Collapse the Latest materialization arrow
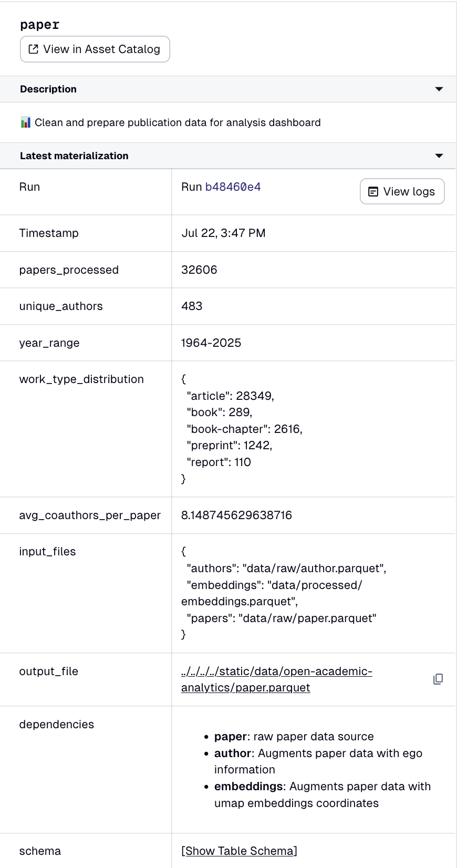 [439, 156]
